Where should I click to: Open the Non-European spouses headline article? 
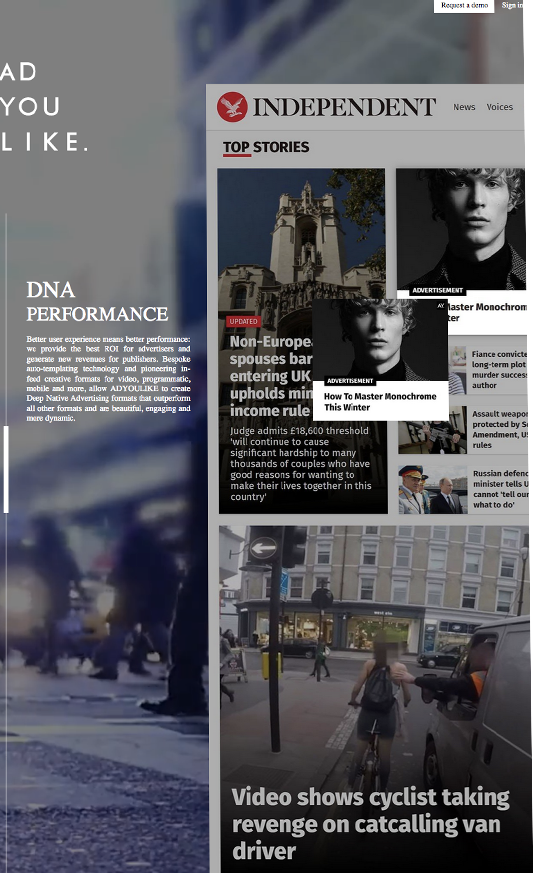tap(271, 376)
